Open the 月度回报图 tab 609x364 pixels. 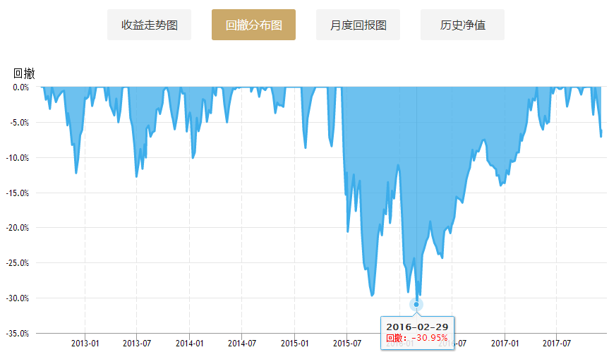pos(358,25)
